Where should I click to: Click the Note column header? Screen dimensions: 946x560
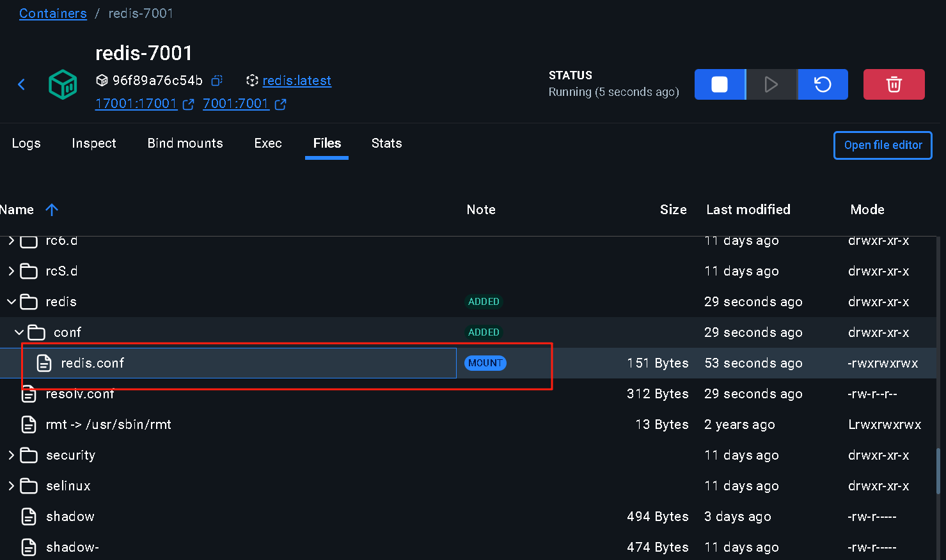coord(481,210)
